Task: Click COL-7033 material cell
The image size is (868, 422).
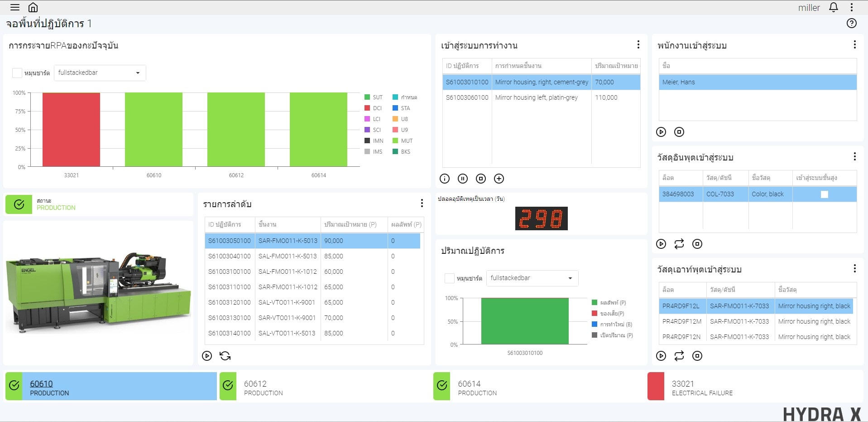Action: (725, 194)
